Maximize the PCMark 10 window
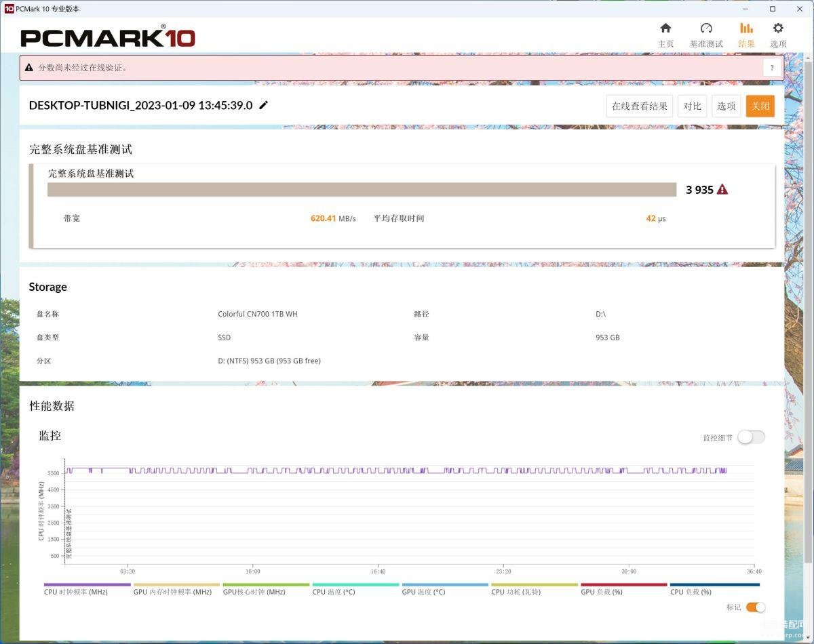 pos(773,9)
